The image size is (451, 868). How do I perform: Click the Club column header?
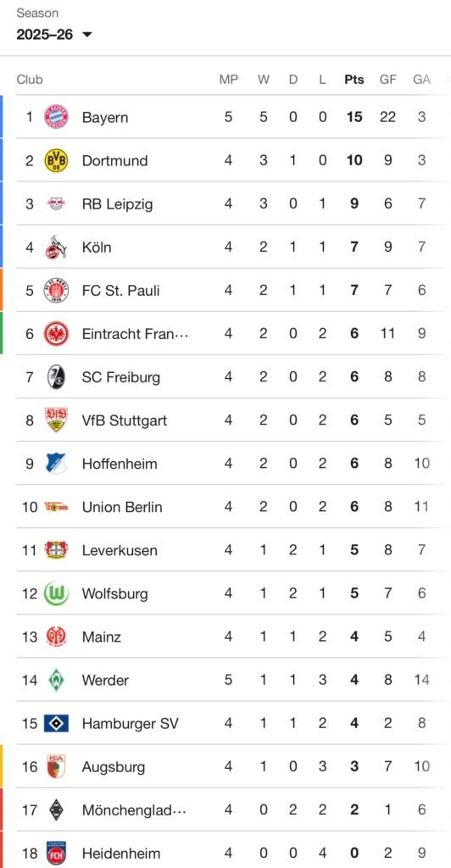coord(30,79)
